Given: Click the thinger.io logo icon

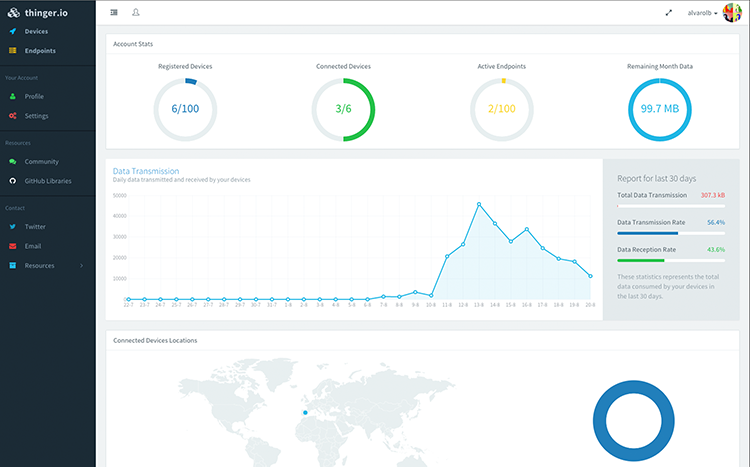Looking at the screenshot, I should pyautogui.click(x=13, y=12).
